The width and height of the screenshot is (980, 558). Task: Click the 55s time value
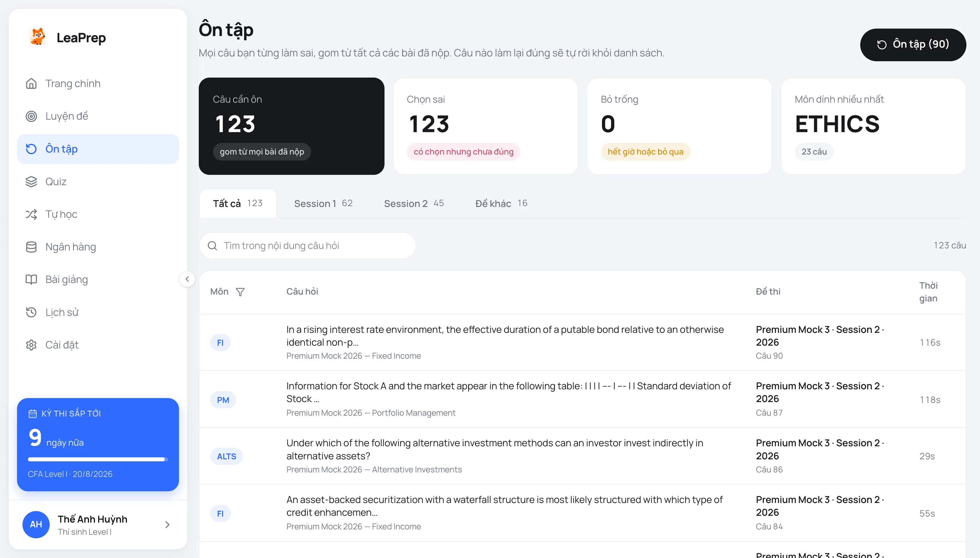(x=927, y=513)
